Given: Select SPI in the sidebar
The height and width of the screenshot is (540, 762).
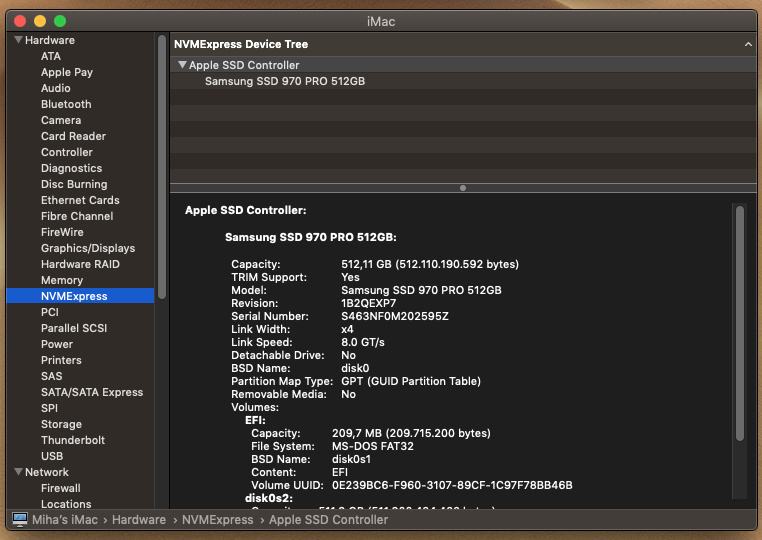Looking at the screenshot, I should (x=50, y=408).
